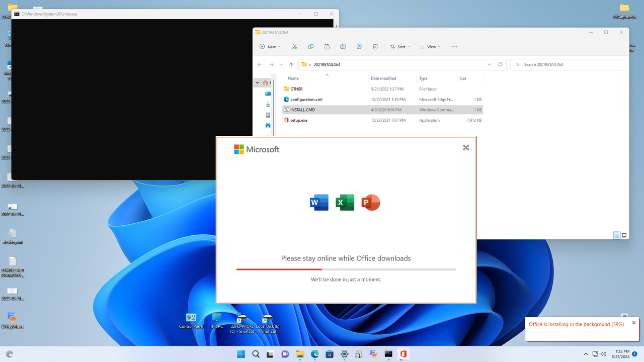Screen dimensions: 644x362
Task: Expand the breadcrumb chevron before 2021RETAILX64
Action: click(x=309, y=64)
